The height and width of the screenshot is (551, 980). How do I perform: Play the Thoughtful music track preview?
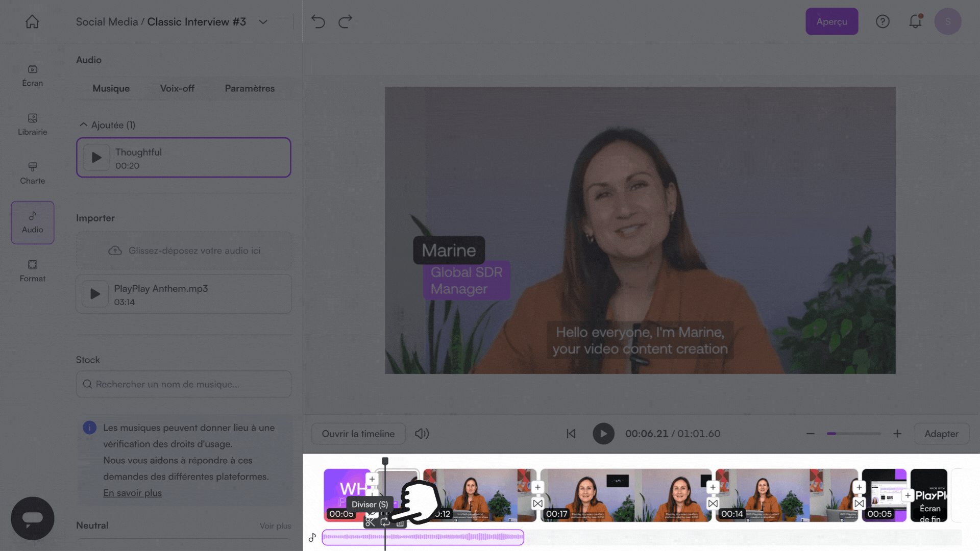click(x=96, y=158)
